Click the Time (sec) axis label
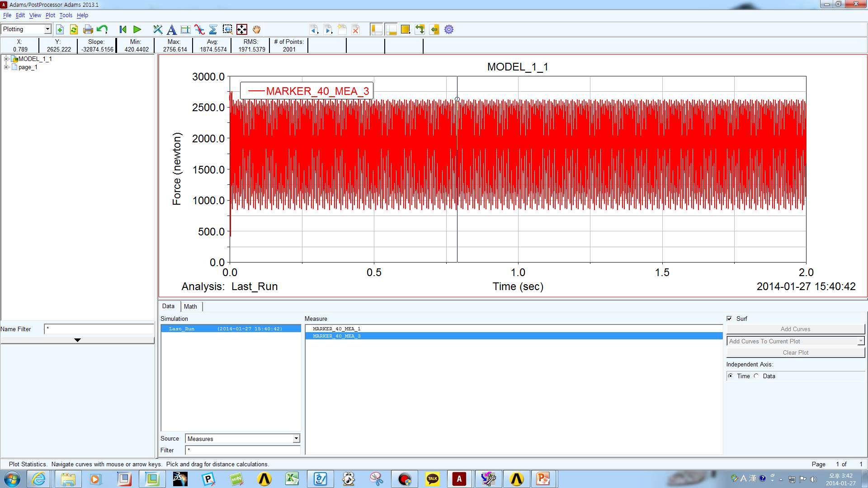 (518, 286)
